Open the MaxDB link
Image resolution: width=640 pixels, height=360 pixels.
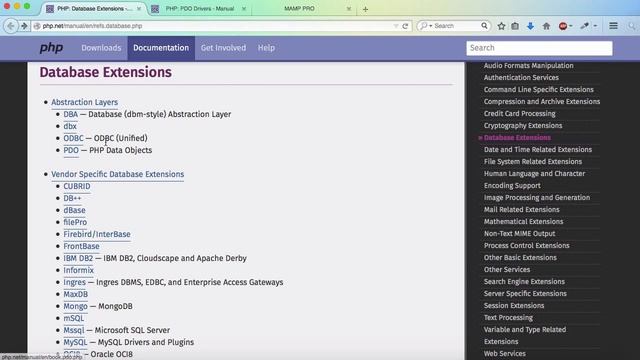[76, 294]
